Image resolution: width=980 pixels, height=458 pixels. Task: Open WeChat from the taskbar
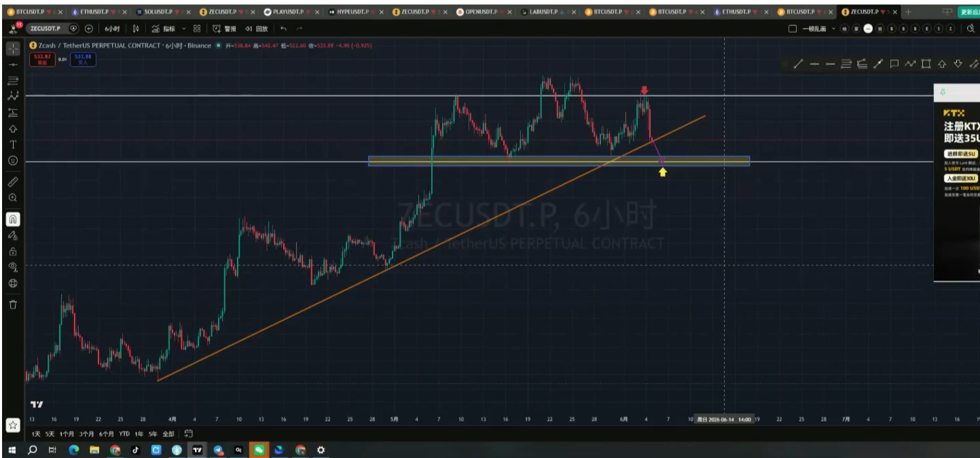click(x=259, y=450)
